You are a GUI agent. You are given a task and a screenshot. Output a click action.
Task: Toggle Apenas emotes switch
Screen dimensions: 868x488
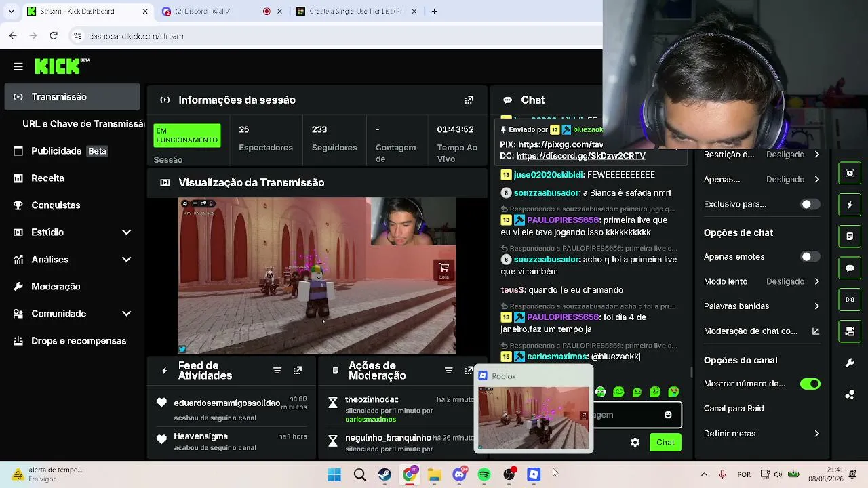[x=810, y=257]
